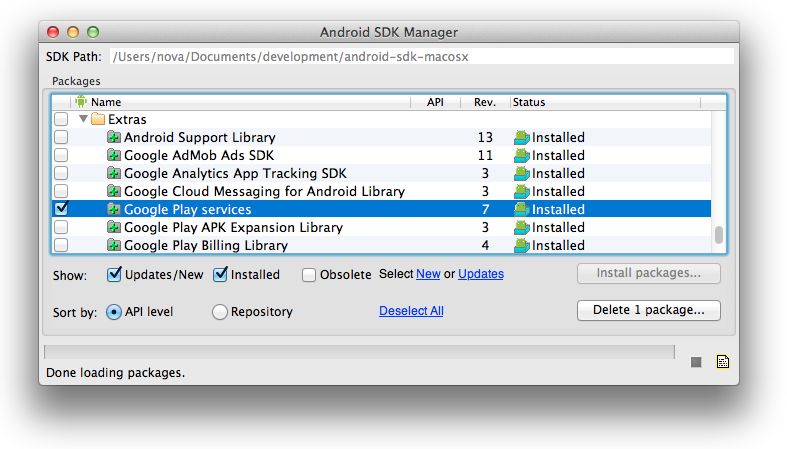This screenshot has width=787, height=449.
Task: Click the packages list scrollbar thumb
Action: 719,235
